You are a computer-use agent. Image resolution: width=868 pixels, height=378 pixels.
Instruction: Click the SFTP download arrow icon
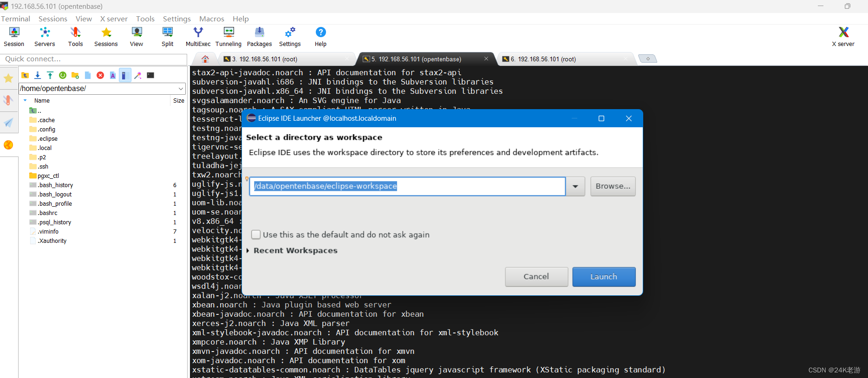[38, 75]
